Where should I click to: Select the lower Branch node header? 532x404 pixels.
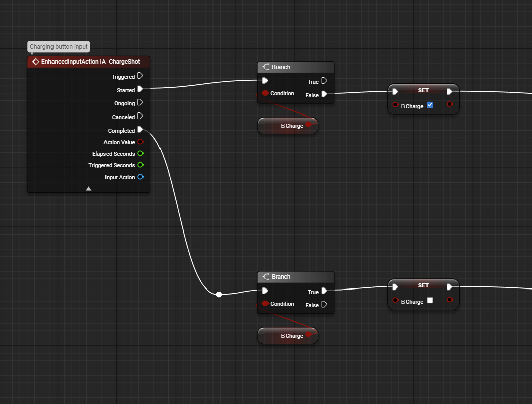pyautogui.click(x=296, y=277)
